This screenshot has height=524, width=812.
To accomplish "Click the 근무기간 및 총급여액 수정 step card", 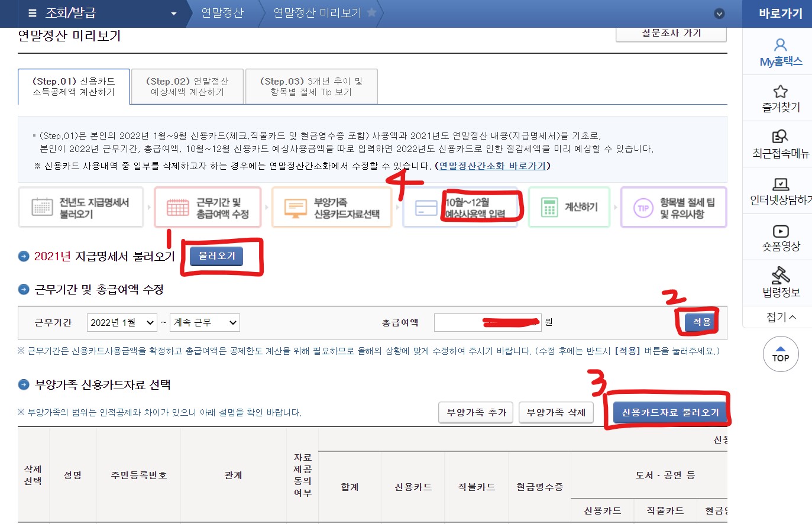I will [208, 208].
